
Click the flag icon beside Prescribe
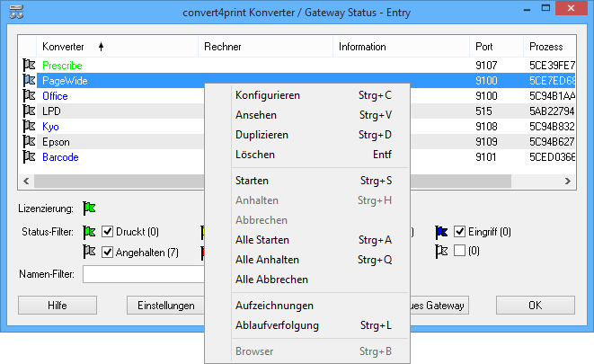click(x=29, y=65)
